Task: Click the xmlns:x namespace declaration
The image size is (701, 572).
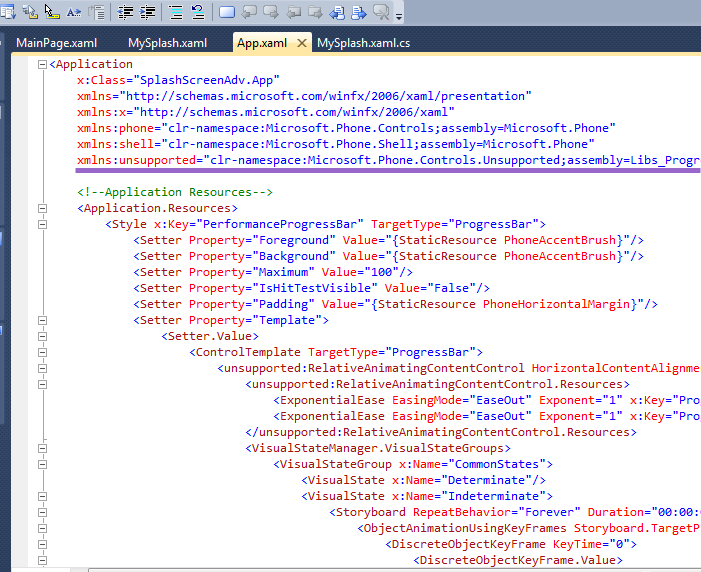Action: [x=266, y=112]
